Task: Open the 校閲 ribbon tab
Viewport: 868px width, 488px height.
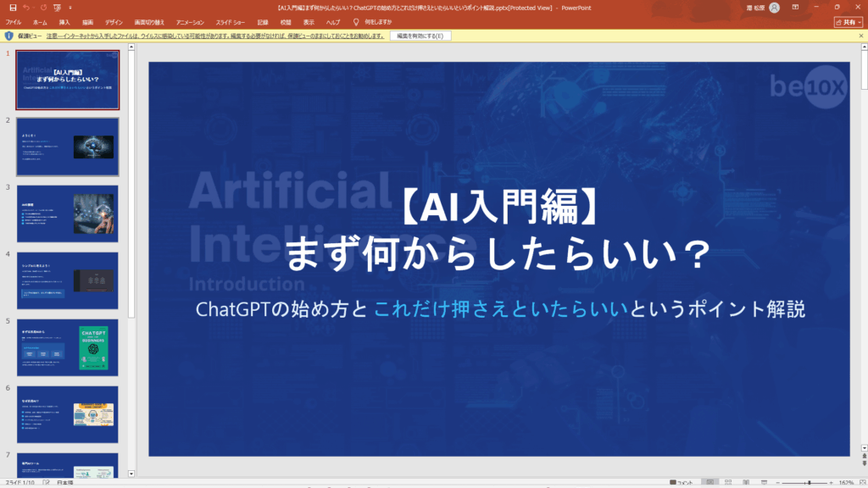Action: coord(286,22)
